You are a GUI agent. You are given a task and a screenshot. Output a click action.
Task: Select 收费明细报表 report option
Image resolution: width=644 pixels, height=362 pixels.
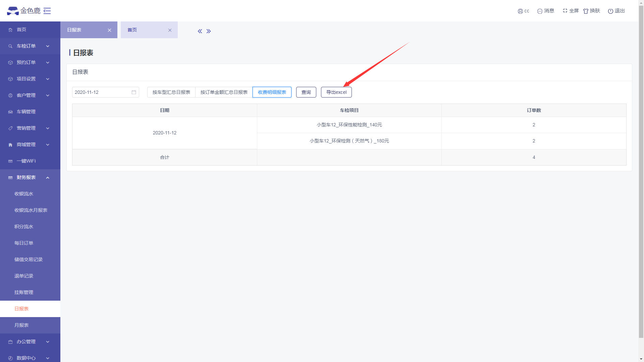pyautogui.click(x=272, y=92)
